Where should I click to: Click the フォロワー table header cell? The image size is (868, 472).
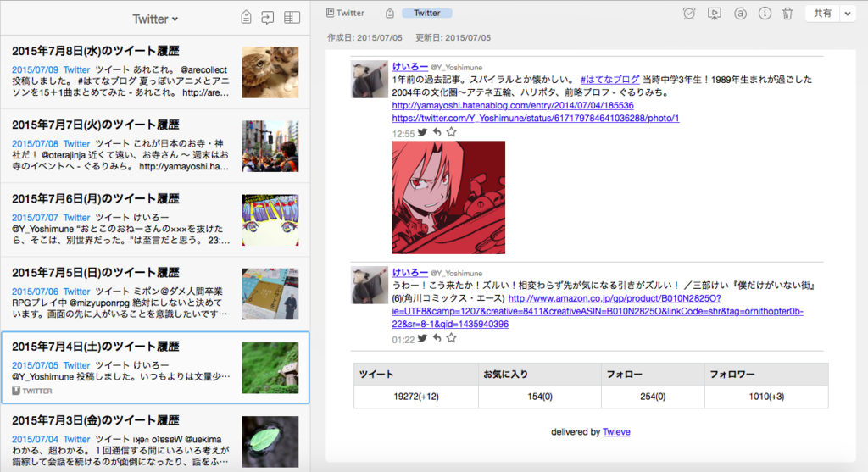click(766, 374)
